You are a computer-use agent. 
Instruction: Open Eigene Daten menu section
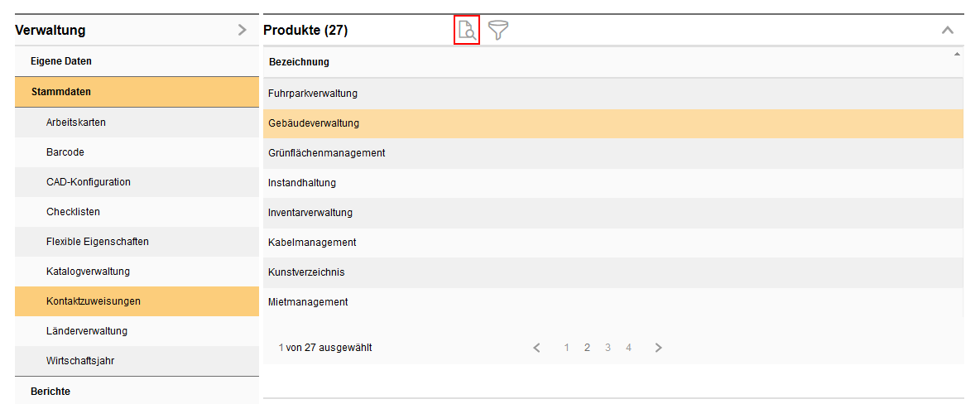click(x=61, y=61)
